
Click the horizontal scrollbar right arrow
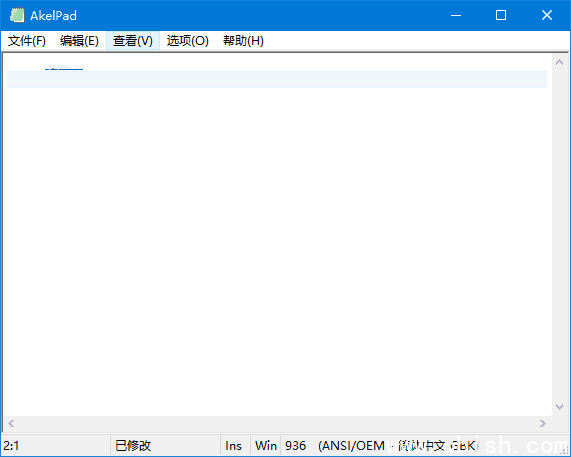[x=543, y=423]
